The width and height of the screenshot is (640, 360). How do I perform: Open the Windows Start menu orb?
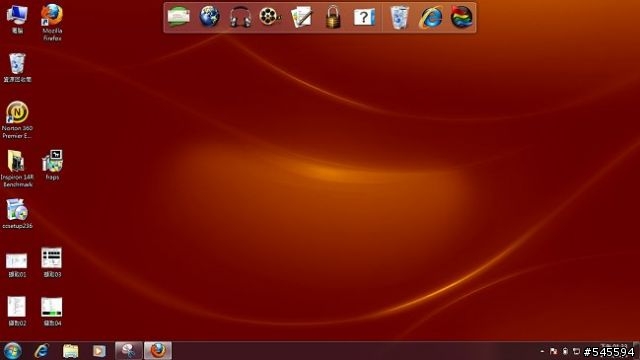(x=13, y=351)
